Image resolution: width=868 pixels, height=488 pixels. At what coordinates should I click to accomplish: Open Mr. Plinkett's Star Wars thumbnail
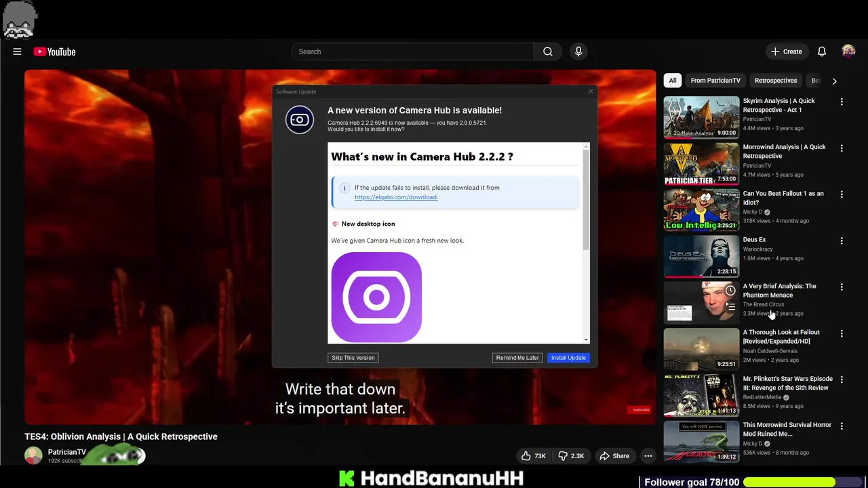pos(701,395)
